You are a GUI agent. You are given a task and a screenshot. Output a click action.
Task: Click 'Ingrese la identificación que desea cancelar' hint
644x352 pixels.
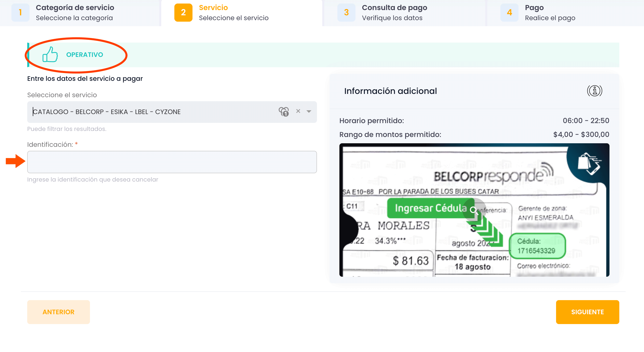point(93,180)
